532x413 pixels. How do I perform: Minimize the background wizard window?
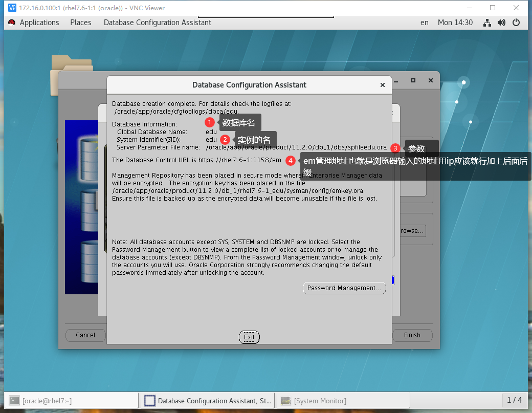point(396,81)
